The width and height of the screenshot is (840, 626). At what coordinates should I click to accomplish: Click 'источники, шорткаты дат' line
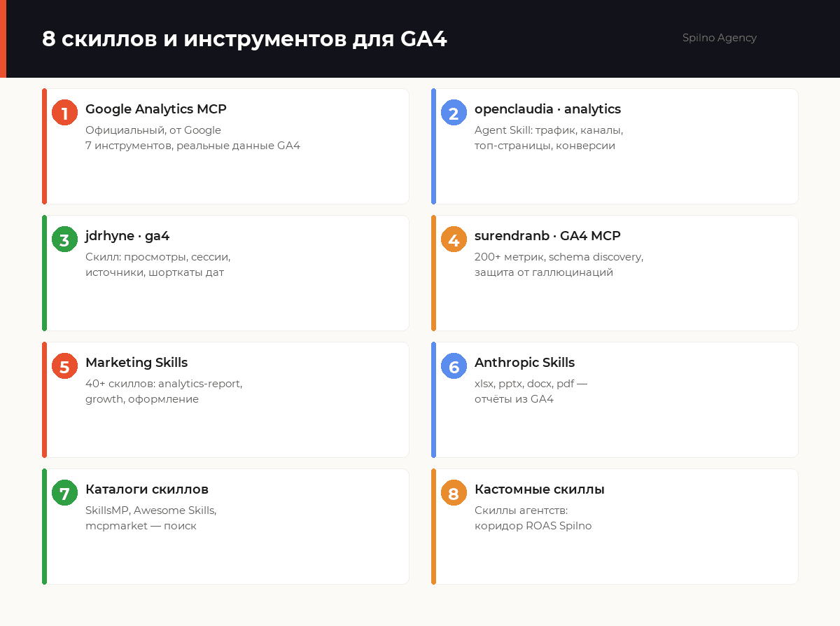point(155,272)
